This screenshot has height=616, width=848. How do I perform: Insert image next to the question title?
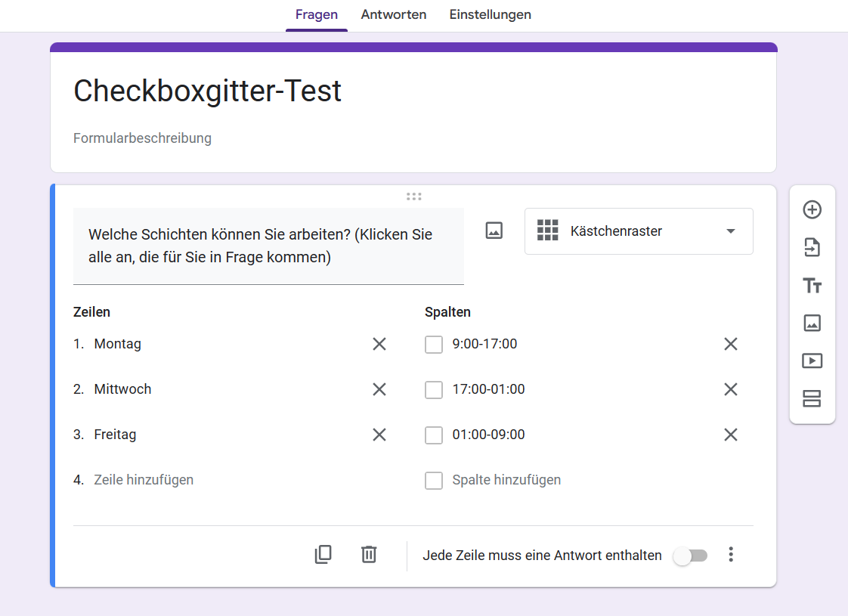tap(494, 231)
